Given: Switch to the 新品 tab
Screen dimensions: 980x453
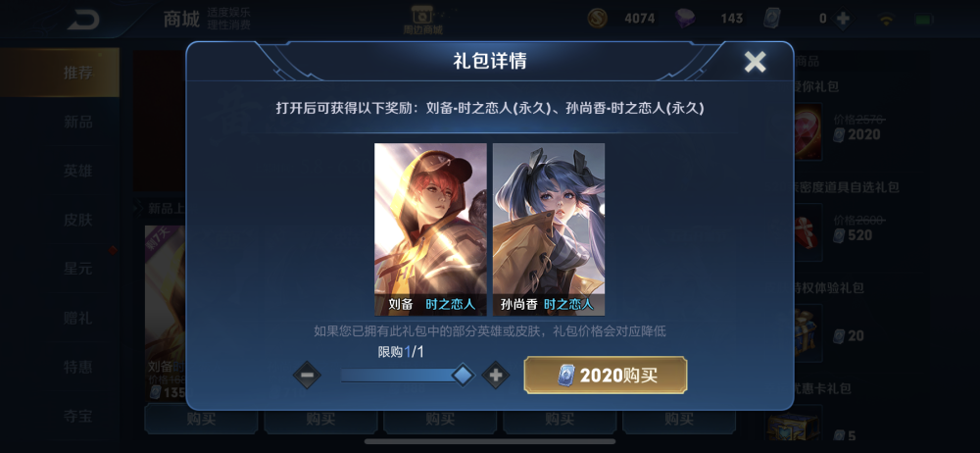Looking at the screenshot, I should tap(77, 122).
